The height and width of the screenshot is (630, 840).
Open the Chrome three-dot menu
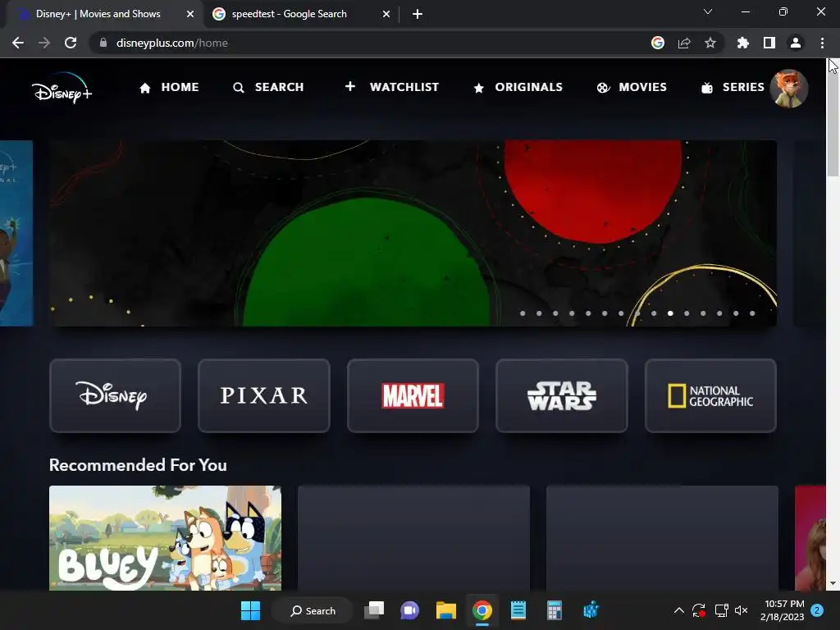click(822, 43)
